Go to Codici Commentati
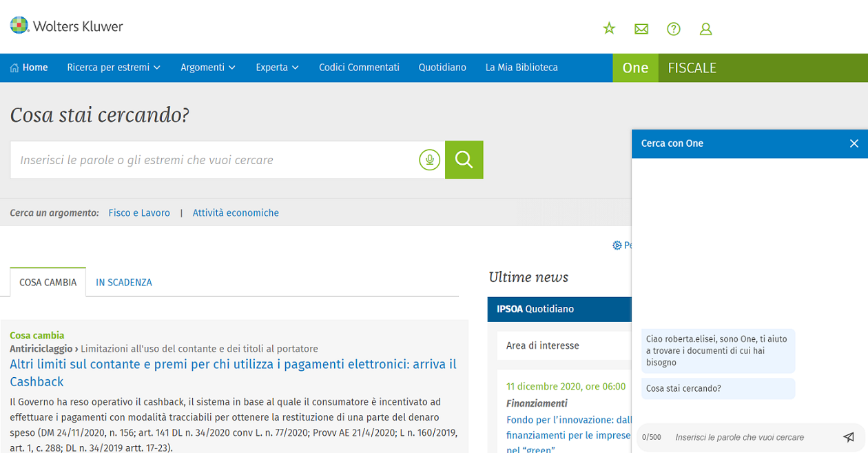Viewport: 868px width, 453px height. 359,68
